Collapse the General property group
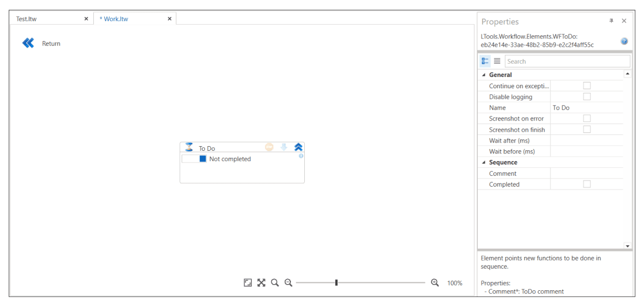This screenshot has height=301, width=644. 483,75
